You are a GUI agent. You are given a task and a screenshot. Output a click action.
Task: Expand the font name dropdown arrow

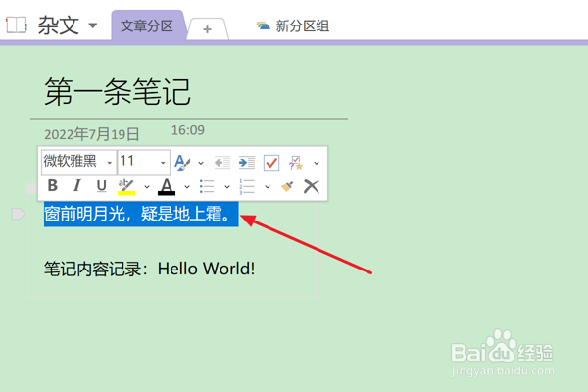tap(110, 163)
